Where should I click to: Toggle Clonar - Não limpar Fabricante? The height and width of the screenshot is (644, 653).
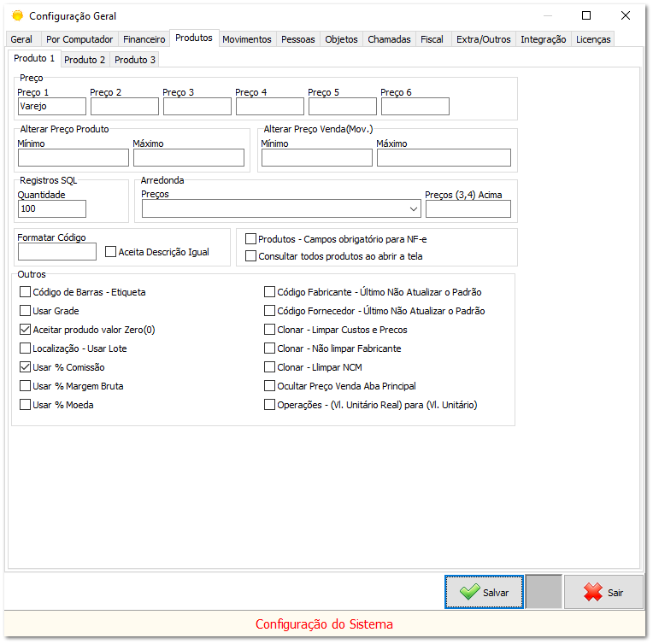269,348
